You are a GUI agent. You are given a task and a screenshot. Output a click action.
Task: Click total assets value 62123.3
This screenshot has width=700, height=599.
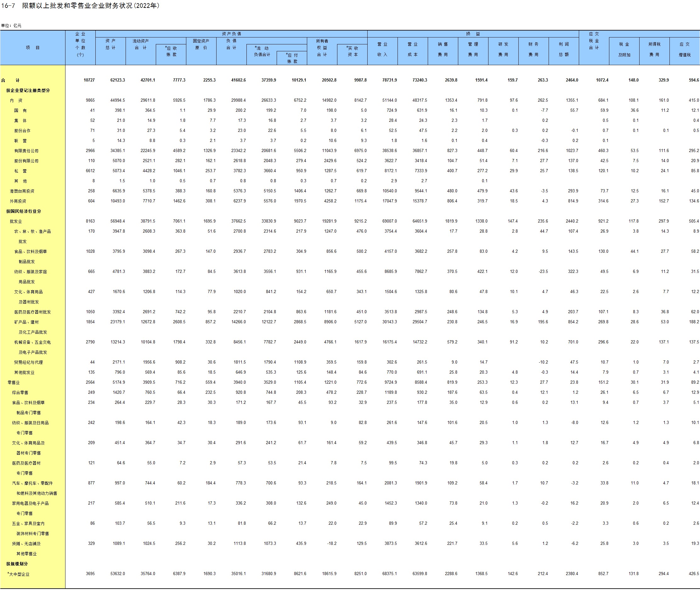click(118, 80)
